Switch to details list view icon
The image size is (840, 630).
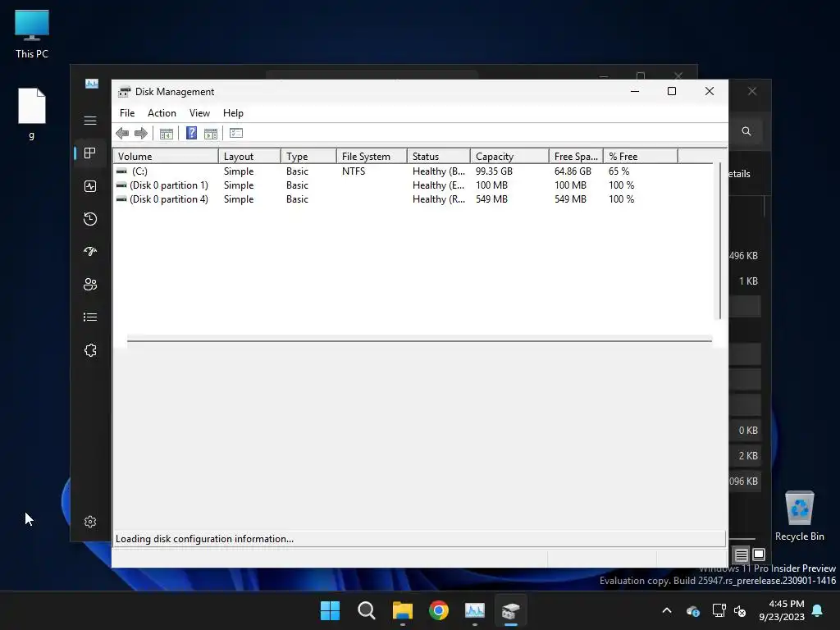click(x=741, y=555)
